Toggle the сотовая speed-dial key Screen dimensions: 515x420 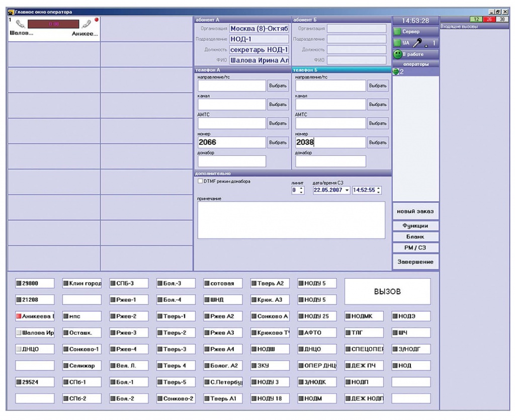[222, 284]
